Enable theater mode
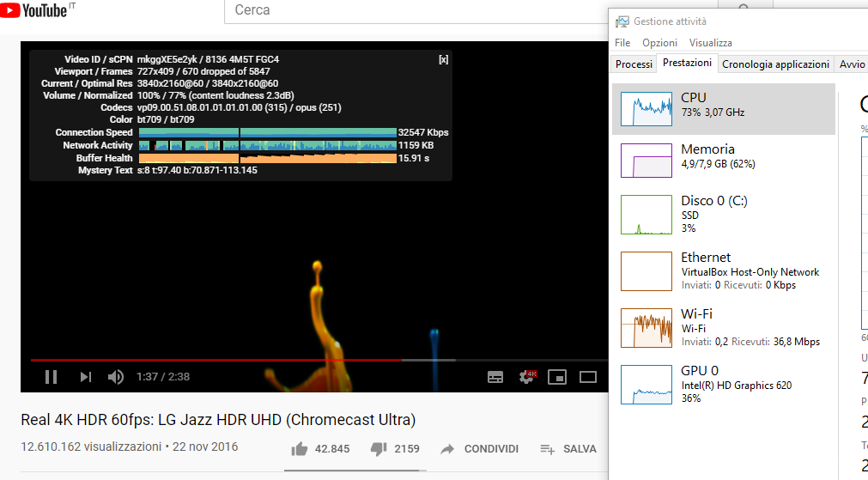 (x=588, y=377)
